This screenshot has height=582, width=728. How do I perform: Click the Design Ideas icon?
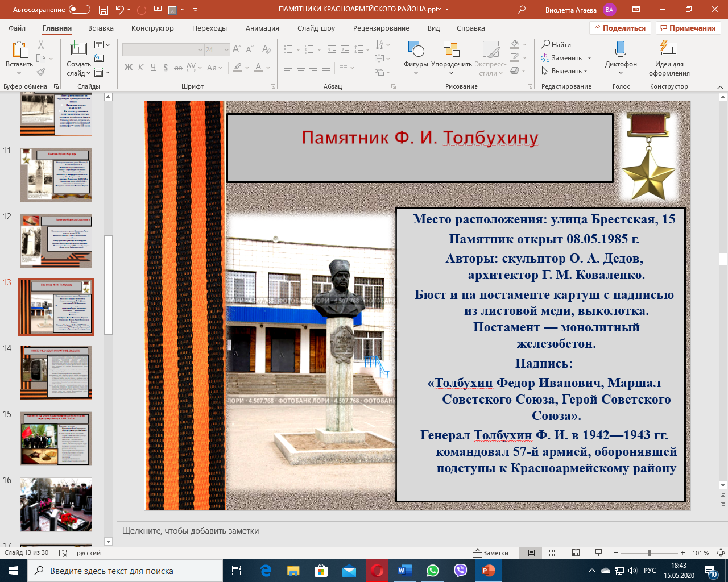point(669,50)
